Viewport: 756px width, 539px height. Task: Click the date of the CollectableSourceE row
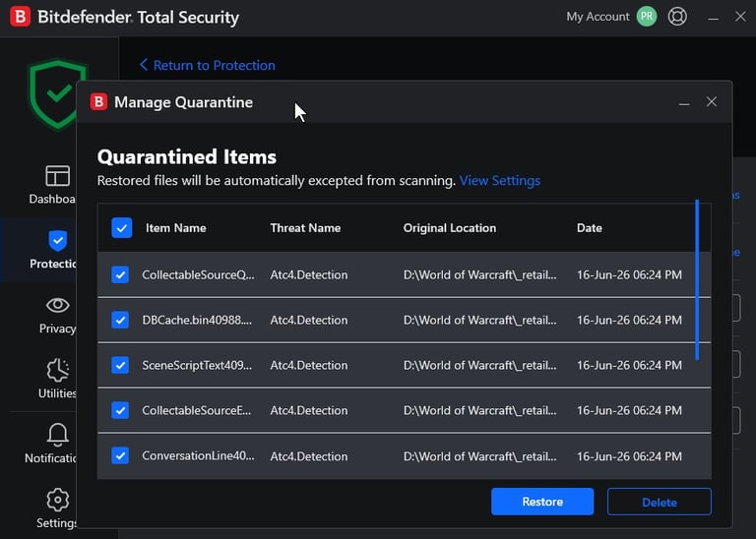tap(629, 410)
